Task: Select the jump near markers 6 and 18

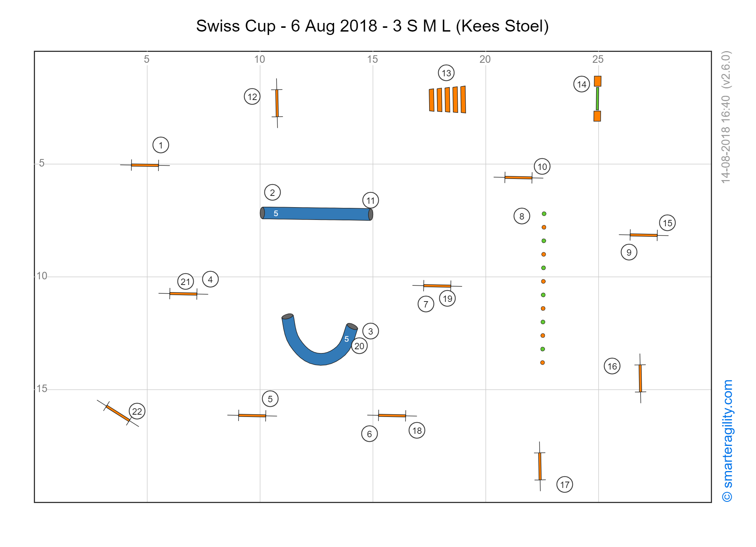Action: (x=392, y=415)
